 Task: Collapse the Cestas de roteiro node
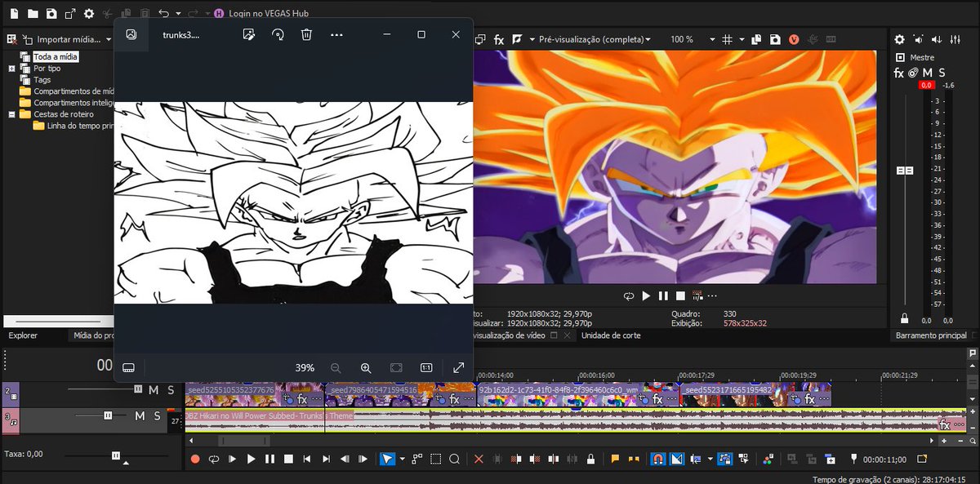coord(11,114)
